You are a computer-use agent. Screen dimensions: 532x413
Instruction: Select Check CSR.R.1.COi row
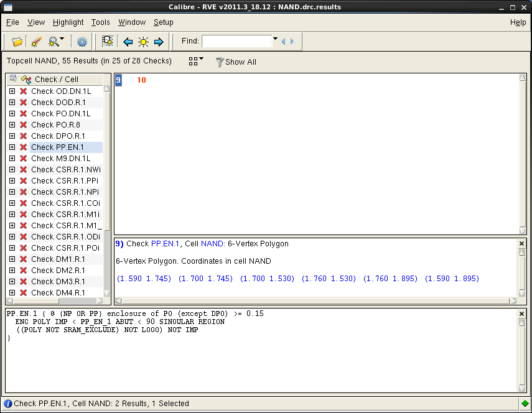coord(65,203)
